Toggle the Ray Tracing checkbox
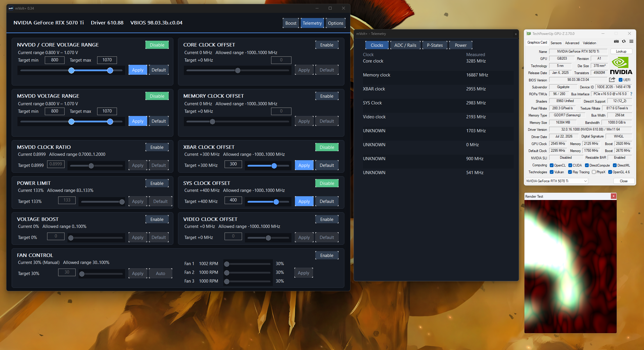Screen dimensions: 644x350 coord(570,172)
